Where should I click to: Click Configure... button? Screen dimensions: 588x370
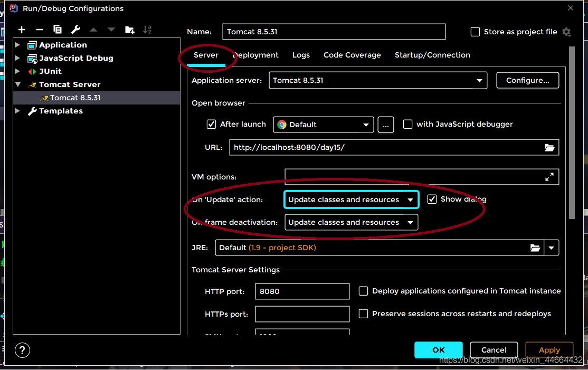(528, 80)
